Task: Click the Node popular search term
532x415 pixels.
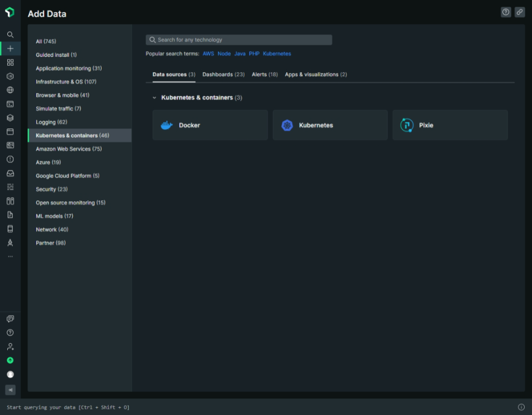Action: coord(224,54)
